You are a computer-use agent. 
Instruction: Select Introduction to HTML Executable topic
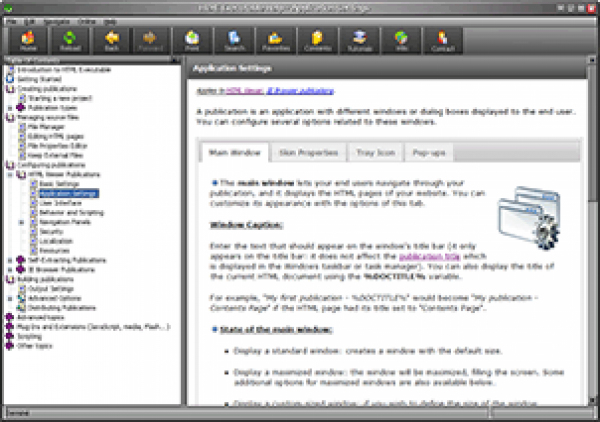coord(64,70)
